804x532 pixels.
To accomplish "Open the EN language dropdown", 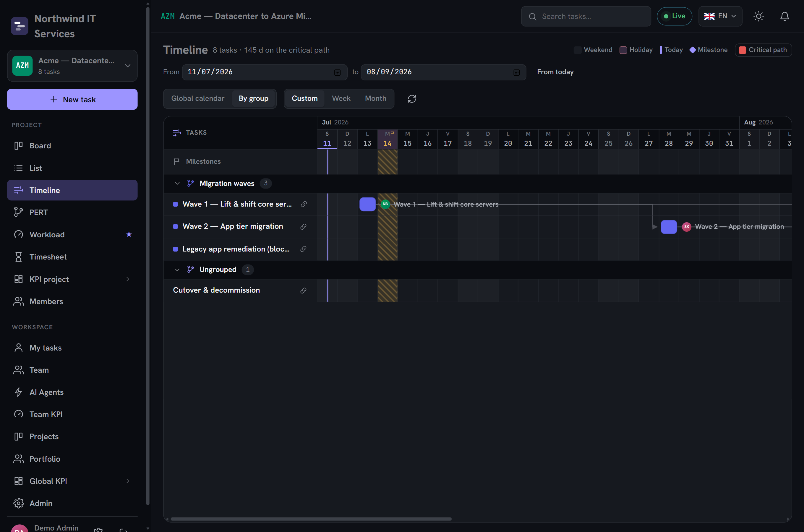I will tap(720, 16).
